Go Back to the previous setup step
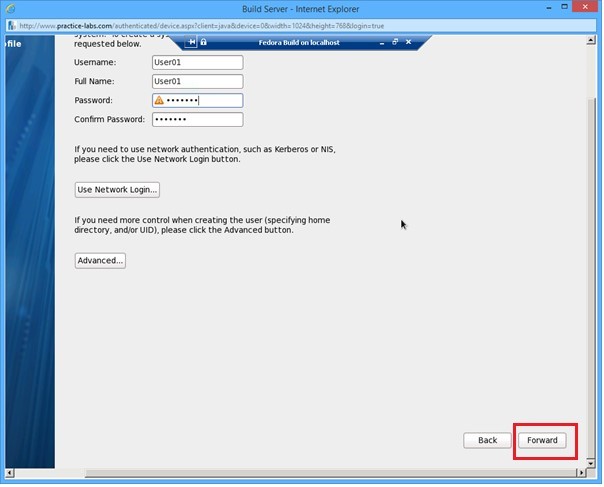Image resolution: width=604 pixels, height=487 pixels. pyautogui.click(x=487, y=440)
